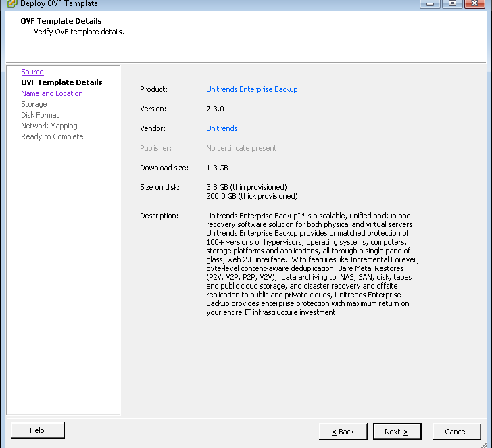The image size is (492, 448).
Task: Open the Unitrends Enterprise Backup product link
Action: (252, 89)
